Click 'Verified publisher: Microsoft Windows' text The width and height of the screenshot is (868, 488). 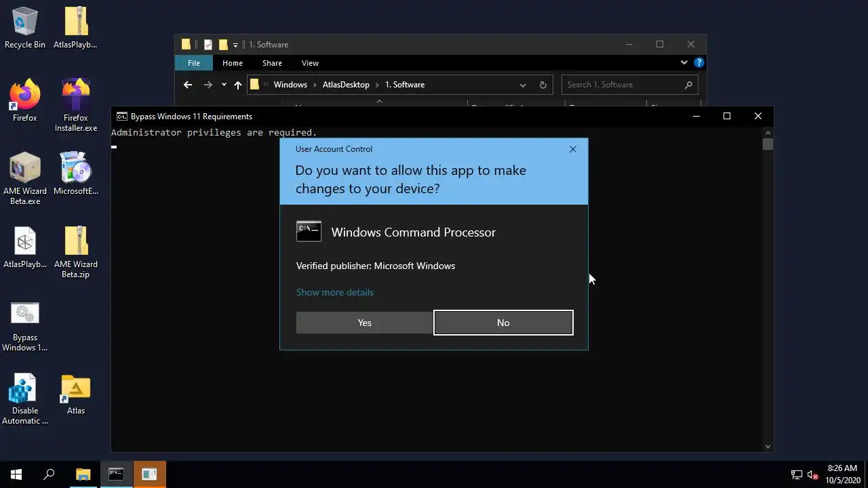tap(376, 266)
